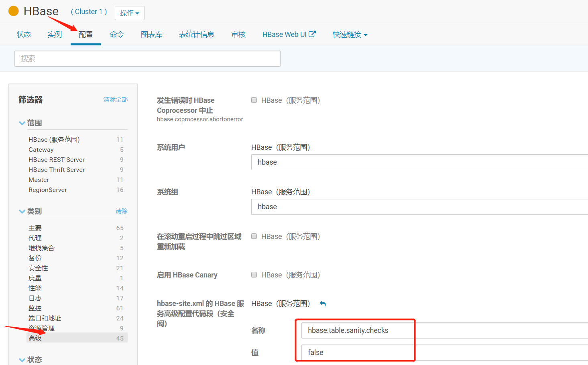Viewport: 588px width, 365px height.
Task: Select the 日志 category filter
Action: pyautogui.click(x=35, y=298)
